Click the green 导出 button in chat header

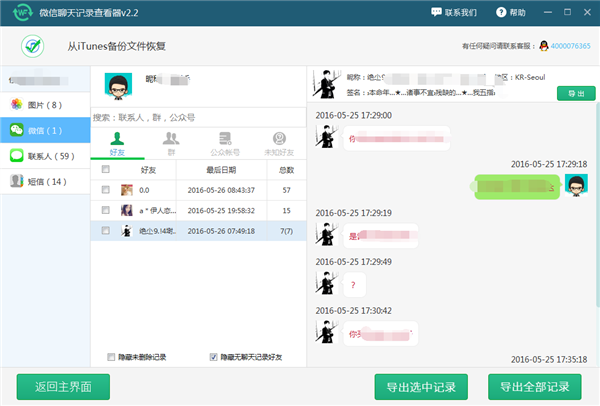click(576, 93)
